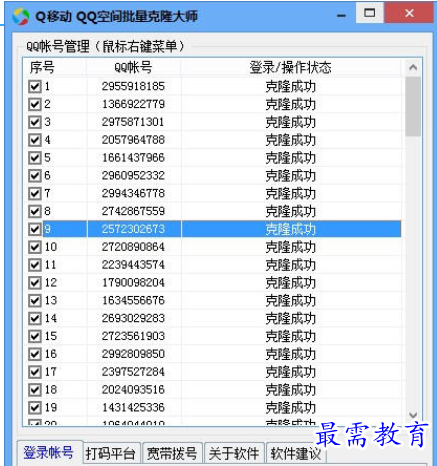Click 克隆成功 status in row 4
437x466 pixels.
pyautogui.click(x=291, y=140)
